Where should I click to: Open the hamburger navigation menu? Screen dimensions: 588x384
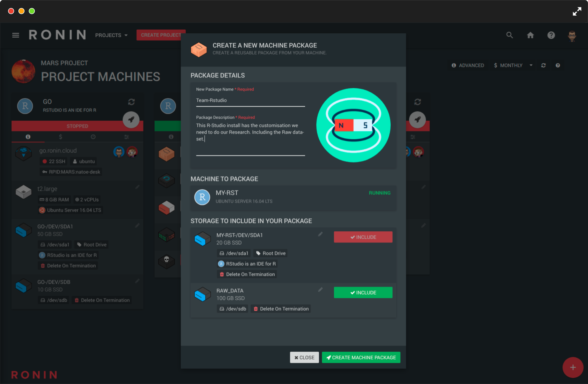pyautogui.click(x=16, y=35)
